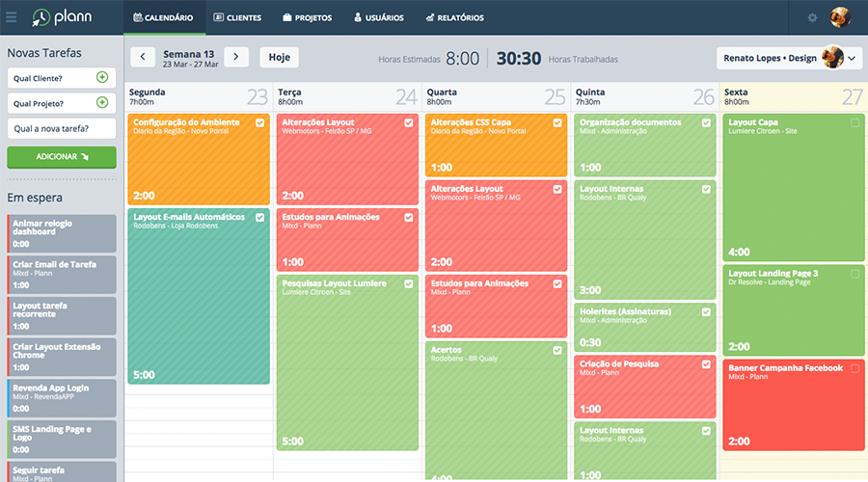
Task: Open Layout Capa task card
Action: pos(794,188)
